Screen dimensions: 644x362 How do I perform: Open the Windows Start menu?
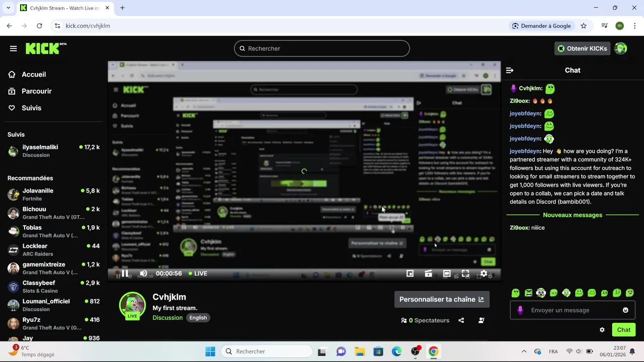tap(210, 351)
